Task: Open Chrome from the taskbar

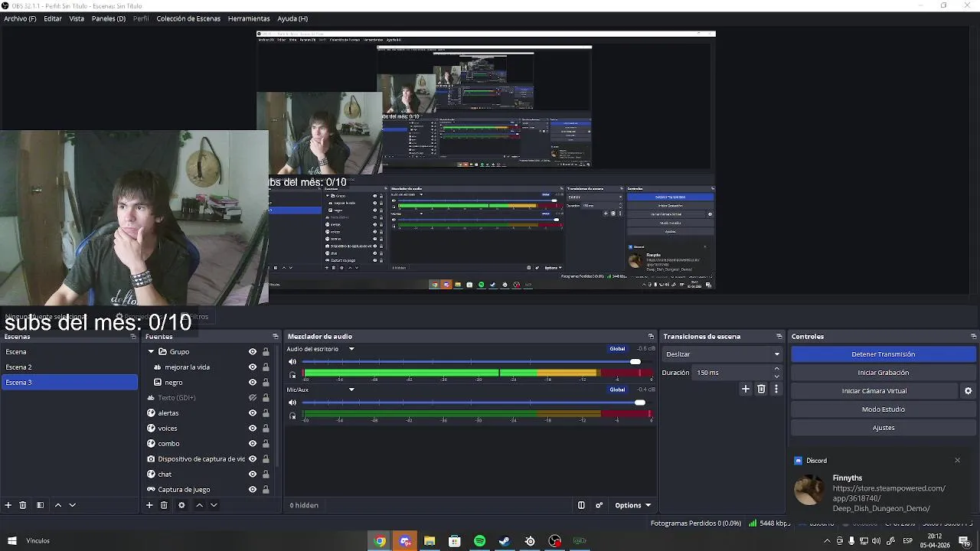Action: click(380, 541)
